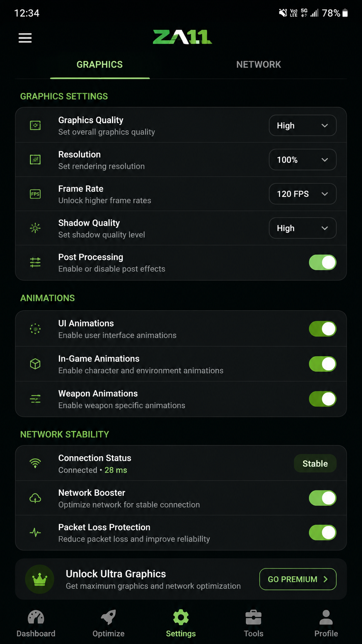The width and height of the screenshot is (362, 644).
Task: Click the 28 ms latency value
Action: 116,470
